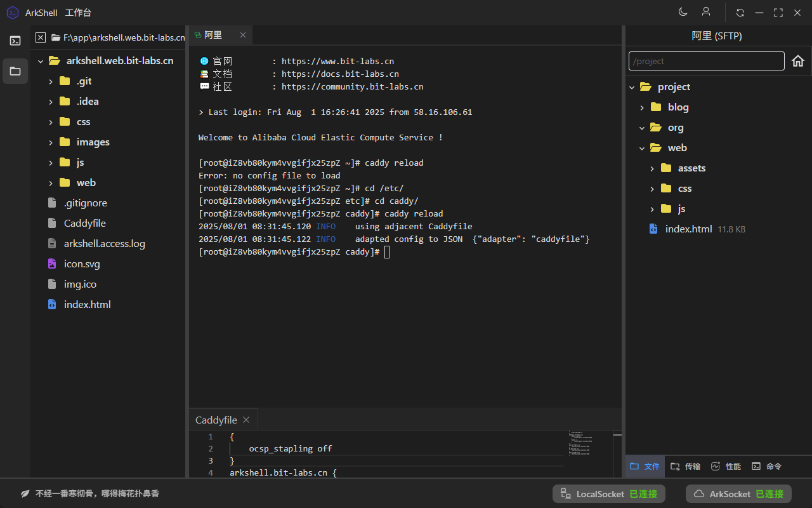Open the user account icon

[706, 12]
